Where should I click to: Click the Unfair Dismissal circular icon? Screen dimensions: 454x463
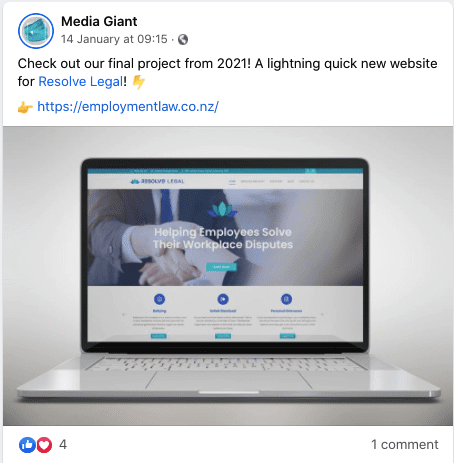223,299
